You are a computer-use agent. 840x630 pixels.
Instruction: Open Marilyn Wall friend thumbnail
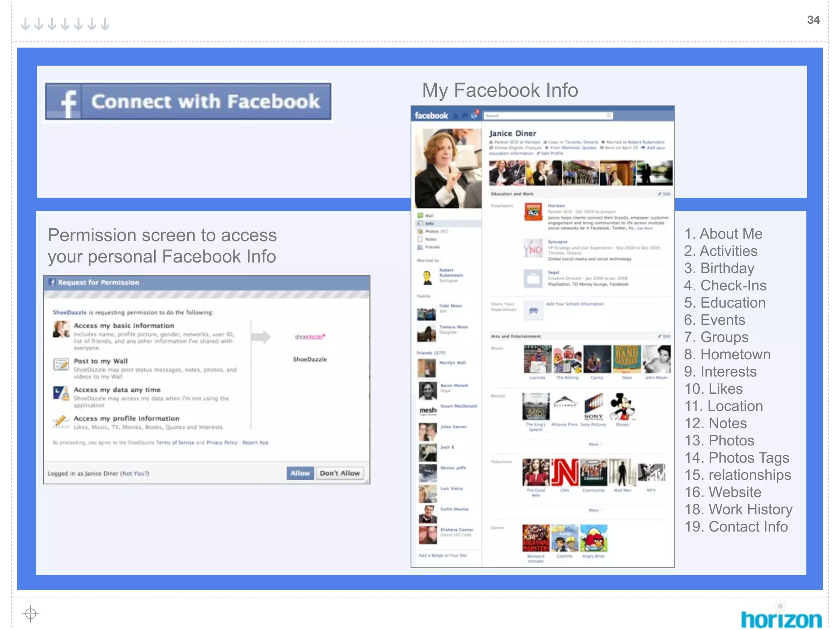click(427, 368)
